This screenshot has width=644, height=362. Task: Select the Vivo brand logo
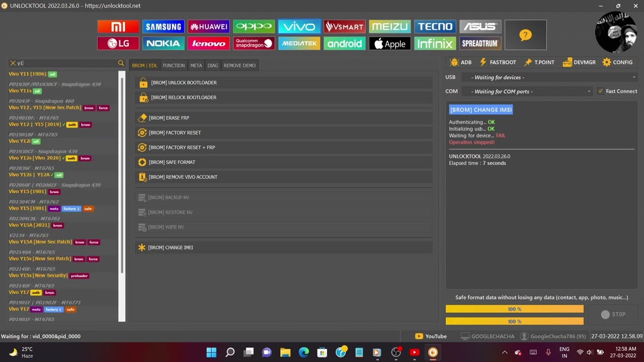(299, 27)
